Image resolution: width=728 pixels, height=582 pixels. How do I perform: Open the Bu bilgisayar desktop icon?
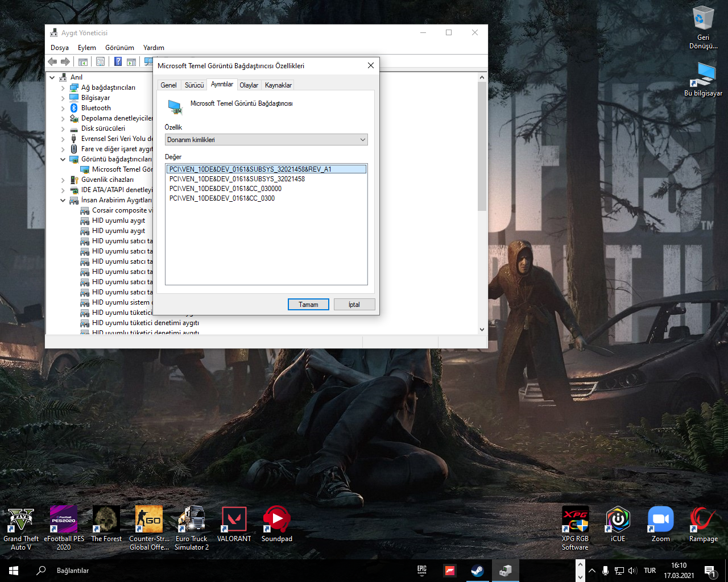[704, 78]
